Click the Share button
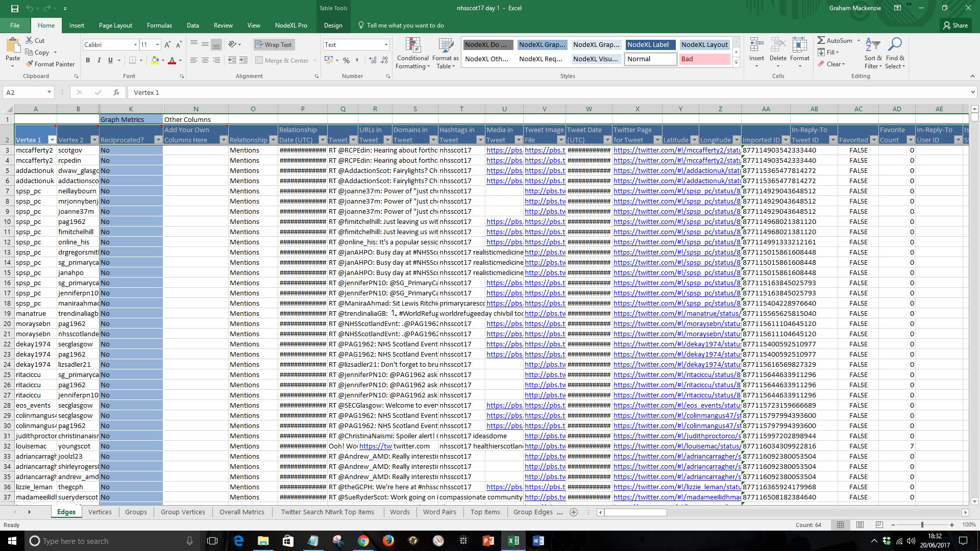This screenshot has height=551, width=980. (955, 26)
